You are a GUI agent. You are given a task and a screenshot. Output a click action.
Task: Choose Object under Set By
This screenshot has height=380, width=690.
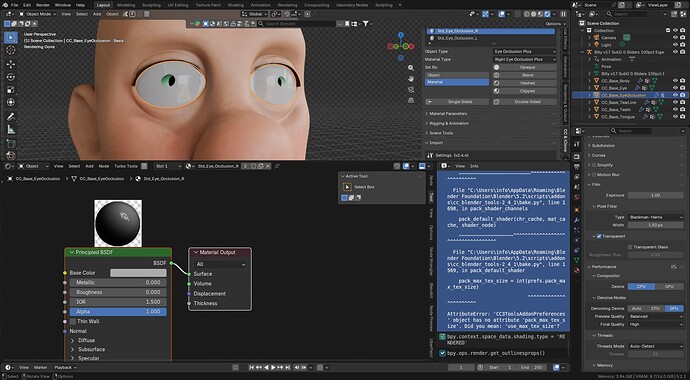(457, 75)
